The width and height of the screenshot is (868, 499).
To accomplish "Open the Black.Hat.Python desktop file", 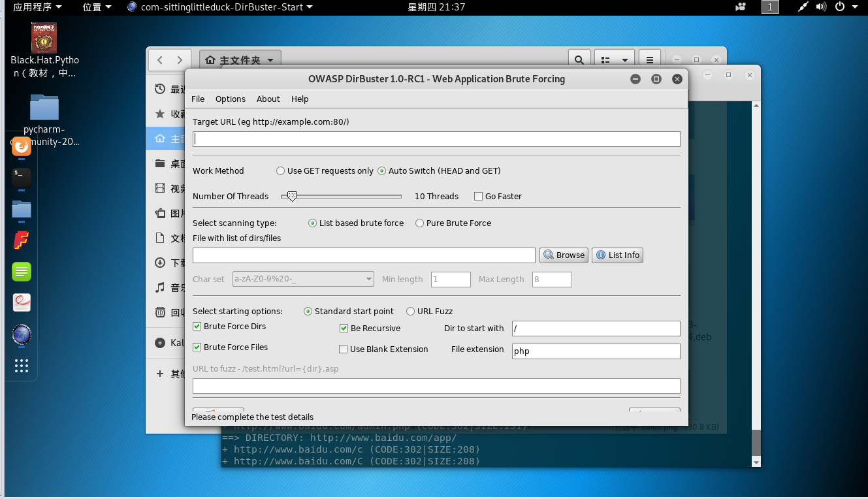I will coord(44,50).
